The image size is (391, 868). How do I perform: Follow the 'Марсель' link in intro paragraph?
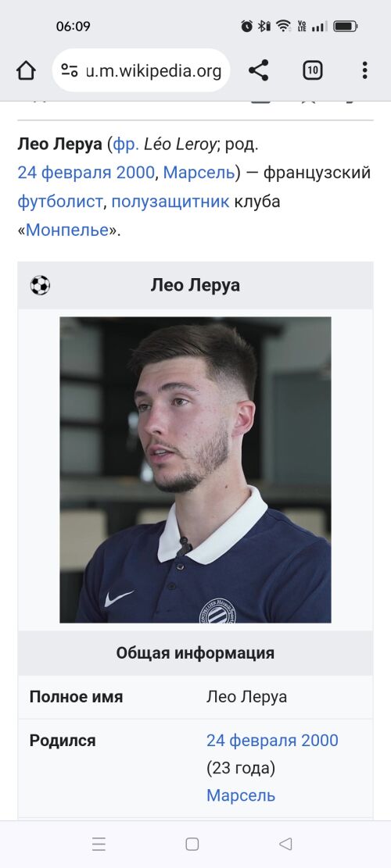[x=199, y=173]
